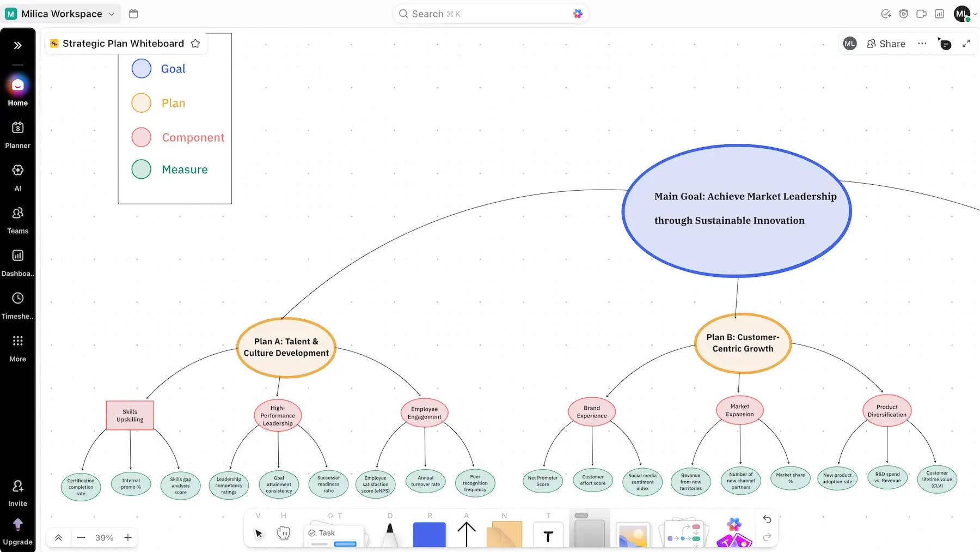Image resolution: width=980 pixels, height=552 pixels.
Task: Select the blue square shape tool
Action: [430, 535]
